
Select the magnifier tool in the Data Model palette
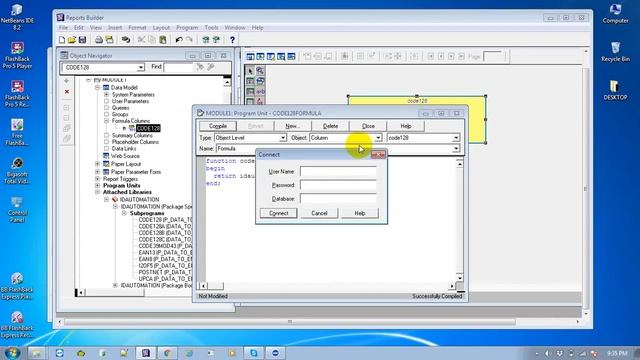pos(260,71)
